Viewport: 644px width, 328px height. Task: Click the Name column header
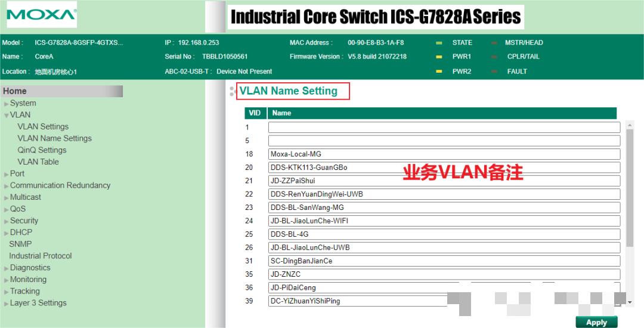pyautogui.click(x=442, y=113)
